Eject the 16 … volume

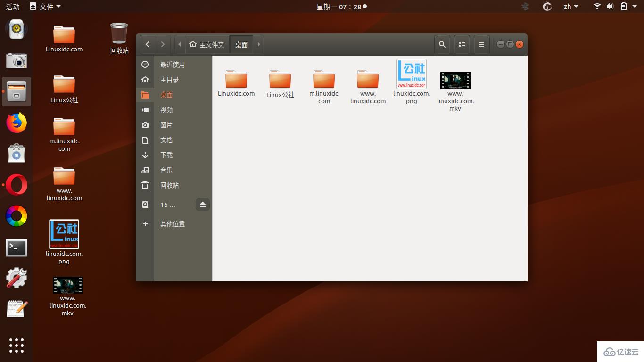pyautogui.click(x=203, y=205)
